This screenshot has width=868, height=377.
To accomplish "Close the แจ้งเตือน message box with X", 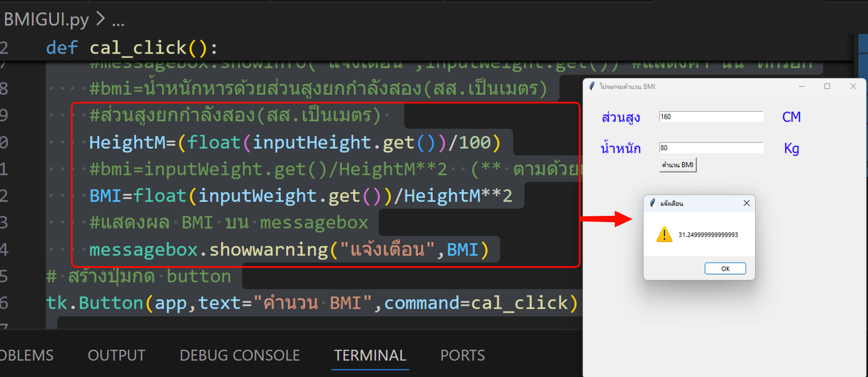I will coord(746,203).
